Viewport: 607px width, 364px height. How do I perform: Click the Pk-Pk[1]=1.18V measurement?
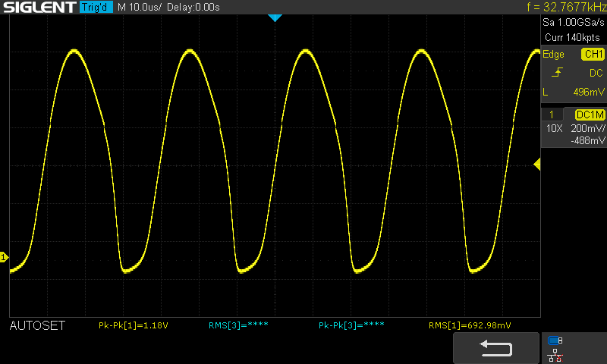click(x=134, y=326)
